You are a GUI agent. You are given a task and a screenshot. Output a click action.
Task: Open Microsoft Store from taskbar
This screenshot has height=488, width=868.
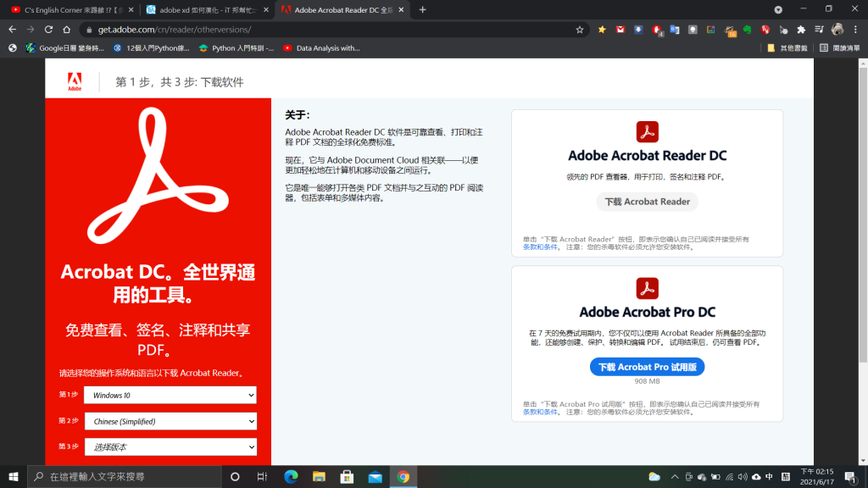click(347, 476)
